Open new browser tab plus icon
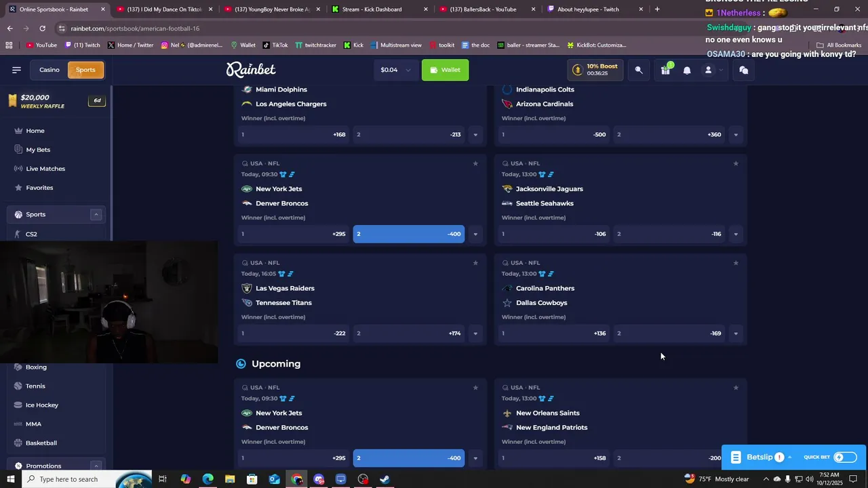Screen dimensions: 868x488 pos(657,9)
